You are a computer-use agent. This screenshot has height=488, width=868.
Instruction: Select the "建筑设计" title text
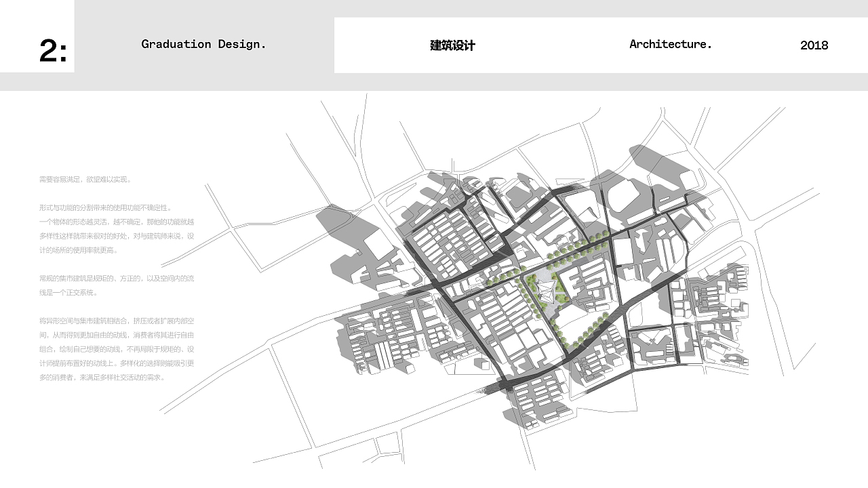(452, 45)
